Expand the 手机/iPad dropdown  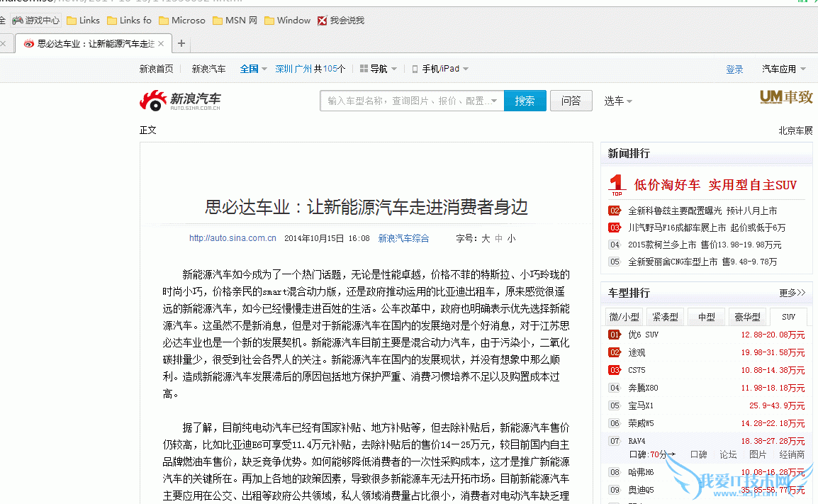[x=440, y=69]
